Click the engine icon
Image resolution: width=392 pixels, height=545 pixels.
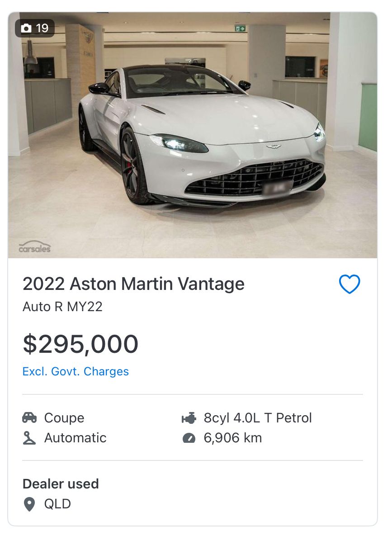[189, 418]
